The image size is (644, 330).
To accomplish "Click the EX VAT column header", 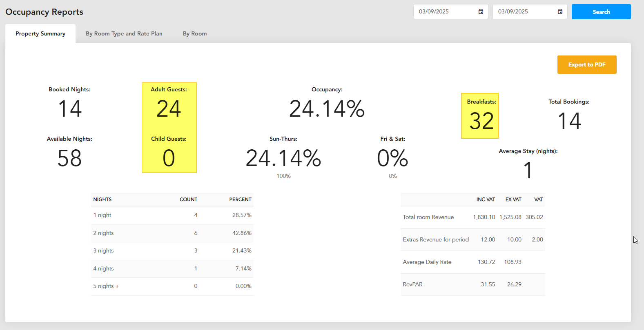I will (x=513, y=199).
